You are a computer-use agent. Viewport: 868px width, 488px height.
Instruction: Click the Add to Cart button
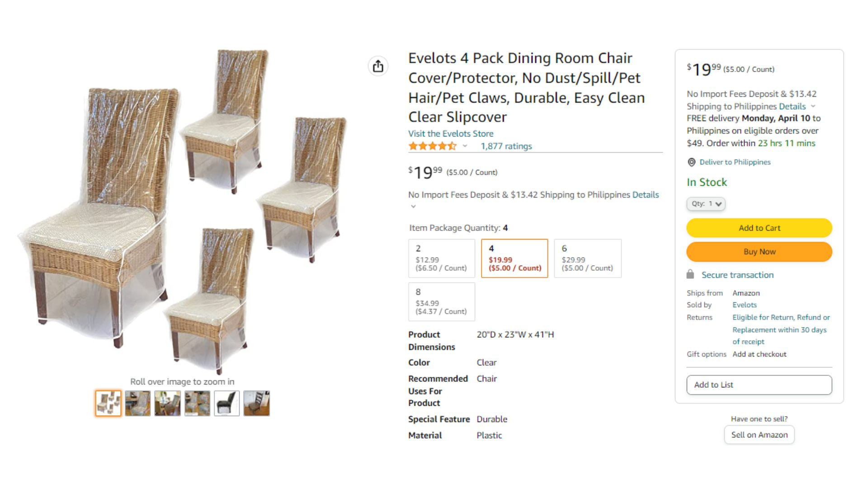pyautogui.click(x=759, y=228)
